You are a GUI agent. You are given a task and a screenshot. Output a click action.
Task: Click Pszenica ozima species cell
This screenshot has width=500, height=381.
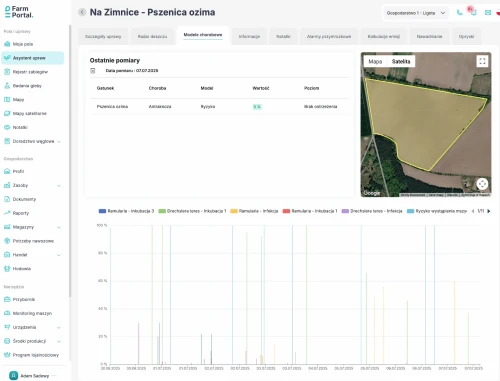[112, 107]
